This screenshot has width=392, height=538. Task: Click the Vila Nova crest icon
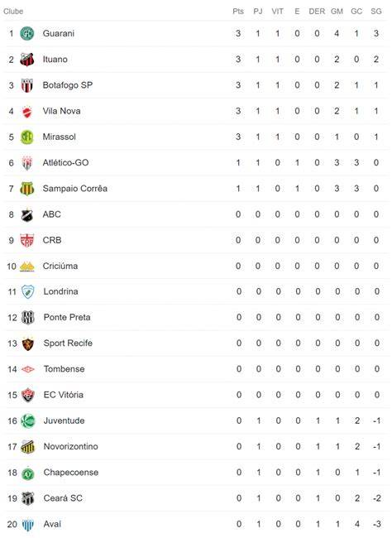pos(27,111)
